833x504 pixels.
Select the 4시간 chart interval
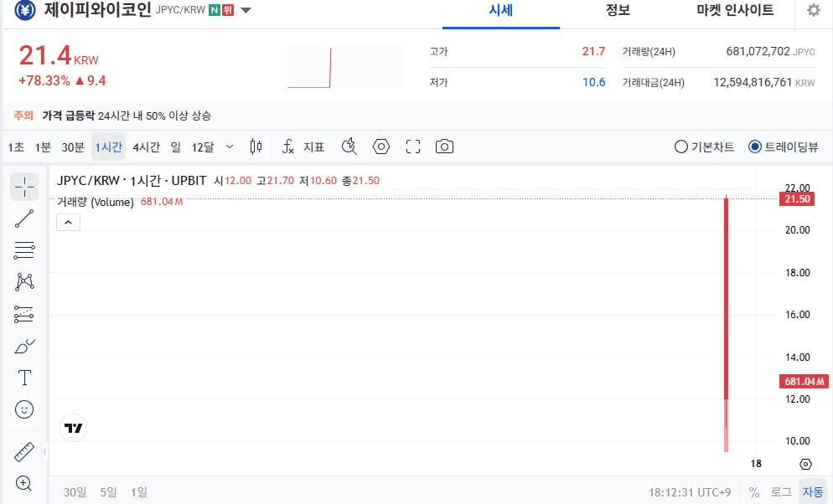pyautogui.click(x=146, y=147)
